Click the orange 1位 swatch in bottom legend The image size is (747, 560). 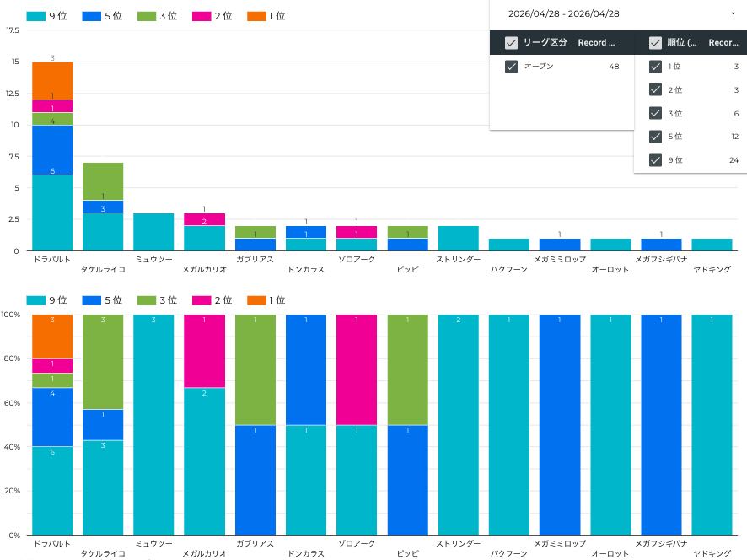coord(256,300)
